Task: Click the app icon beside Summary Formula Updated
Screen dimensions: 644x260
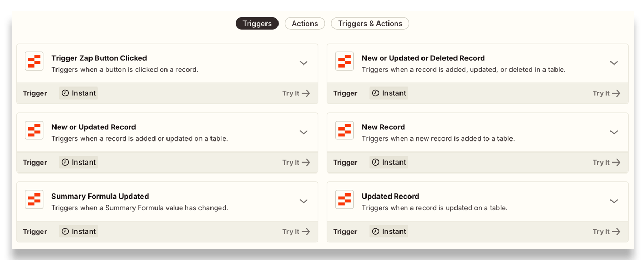Action: coord(34,200)
